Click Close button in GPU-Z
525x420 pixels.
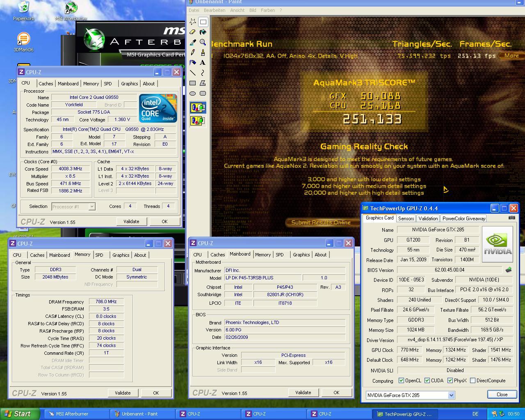(502, 395)
